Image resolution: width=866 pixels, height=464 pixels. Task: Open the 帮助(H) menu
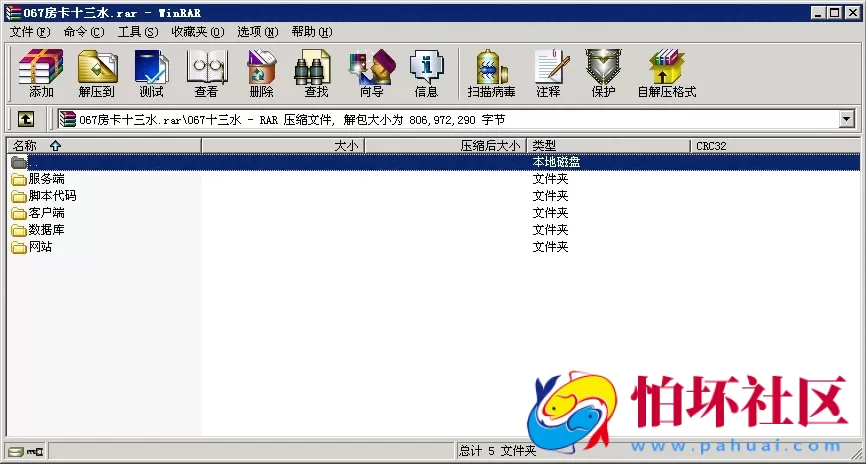[x=312, y=32]
